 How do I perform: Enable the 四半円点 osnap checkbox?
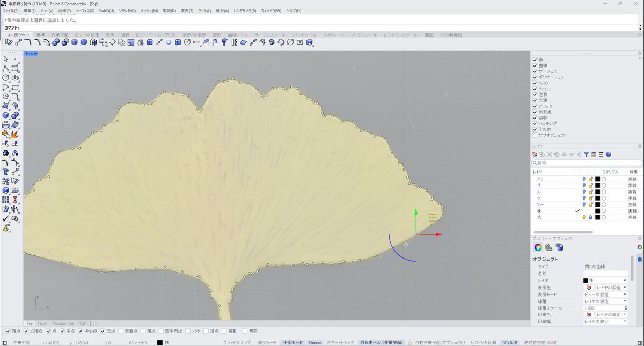tap(160, 331)
